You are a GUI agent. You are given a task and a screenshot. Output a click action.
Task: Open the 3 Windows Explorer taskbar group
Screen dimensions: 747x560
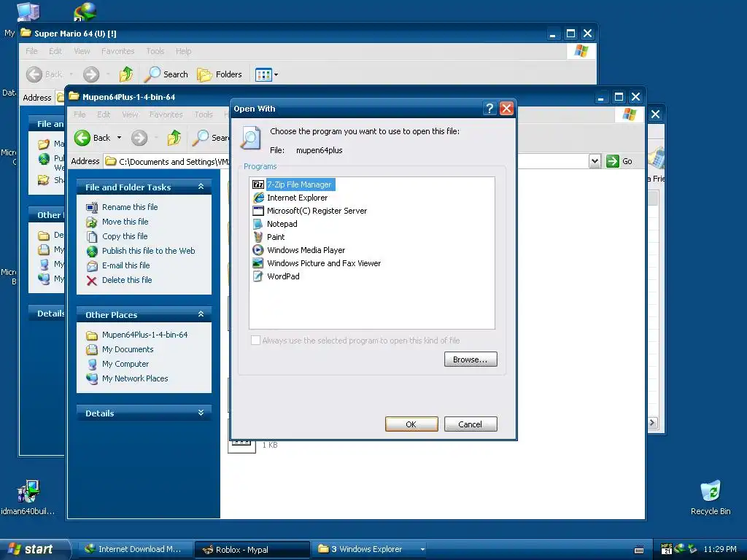(371, 549)
